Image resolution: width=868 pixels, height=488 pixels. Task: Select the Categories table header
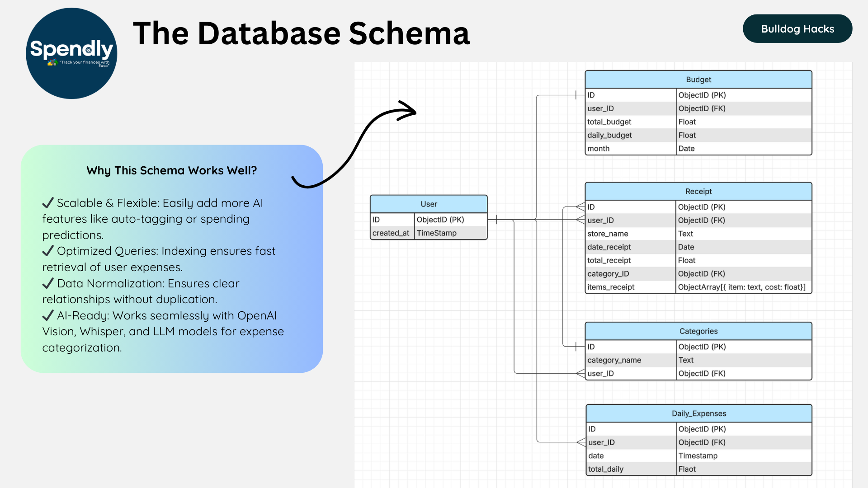[698, 331]
